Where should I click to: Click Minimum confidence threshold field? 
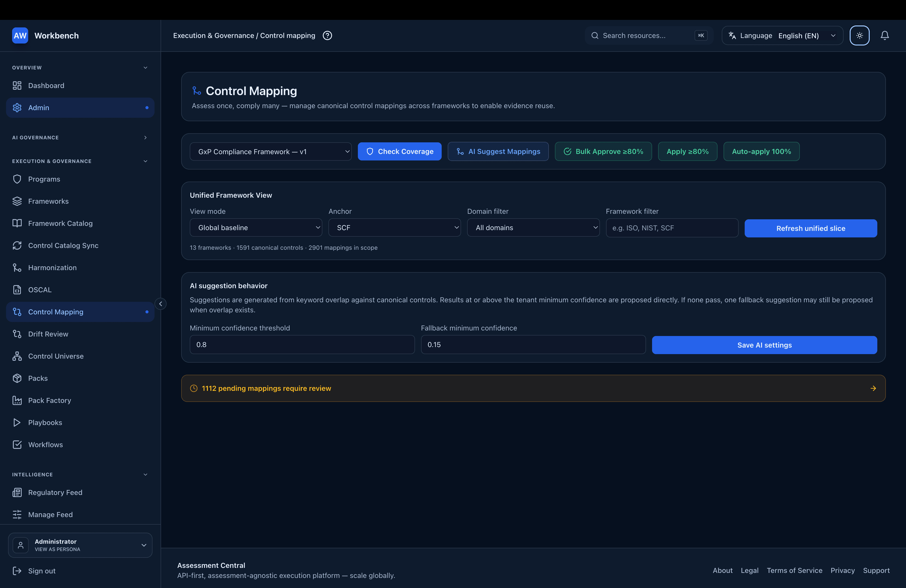[x=302, y=345]
